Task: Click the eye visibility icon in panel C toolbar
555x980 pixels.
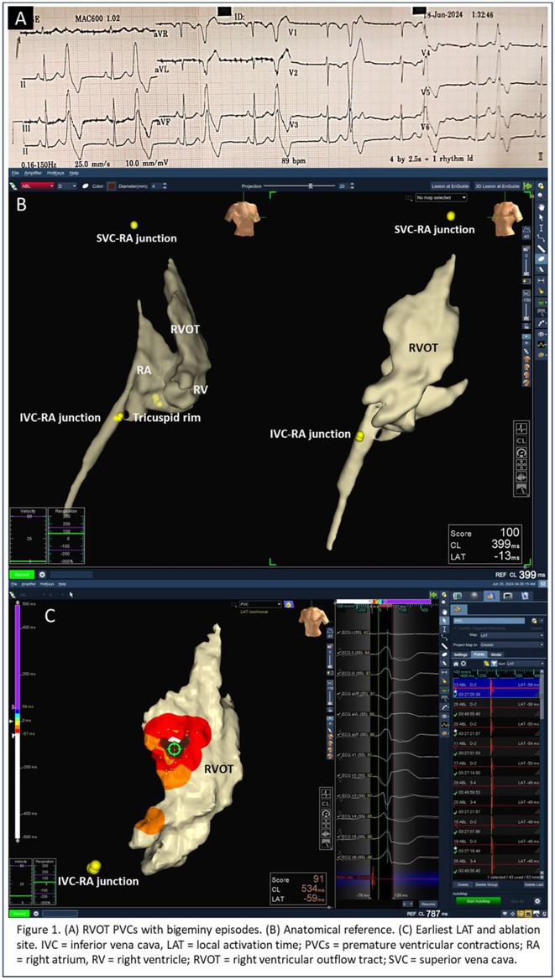Action: [x=444, y=717]
